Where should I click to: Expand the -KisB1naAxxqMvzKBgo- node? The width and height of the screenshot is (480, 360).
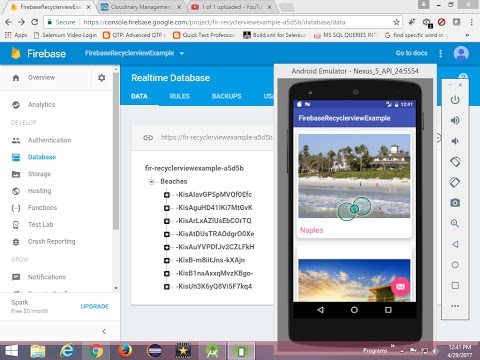tap(167, 273)
